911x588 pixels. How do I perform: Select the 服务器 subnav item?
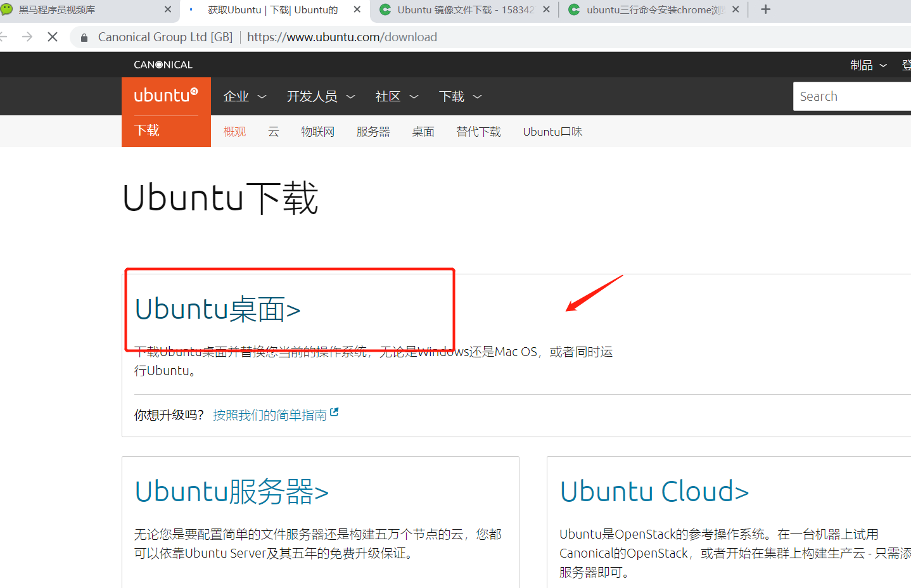tap(373, 131)
